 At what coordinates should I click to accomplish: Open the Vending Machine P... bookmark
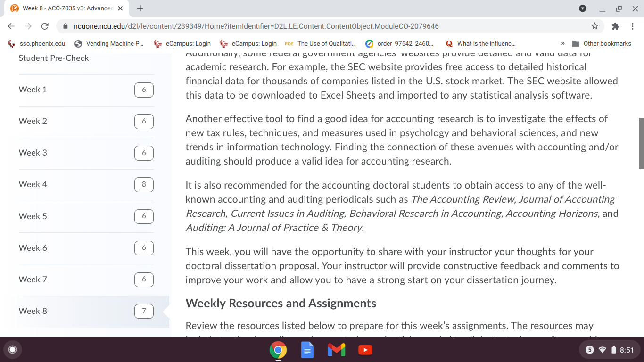click(109, 43)
